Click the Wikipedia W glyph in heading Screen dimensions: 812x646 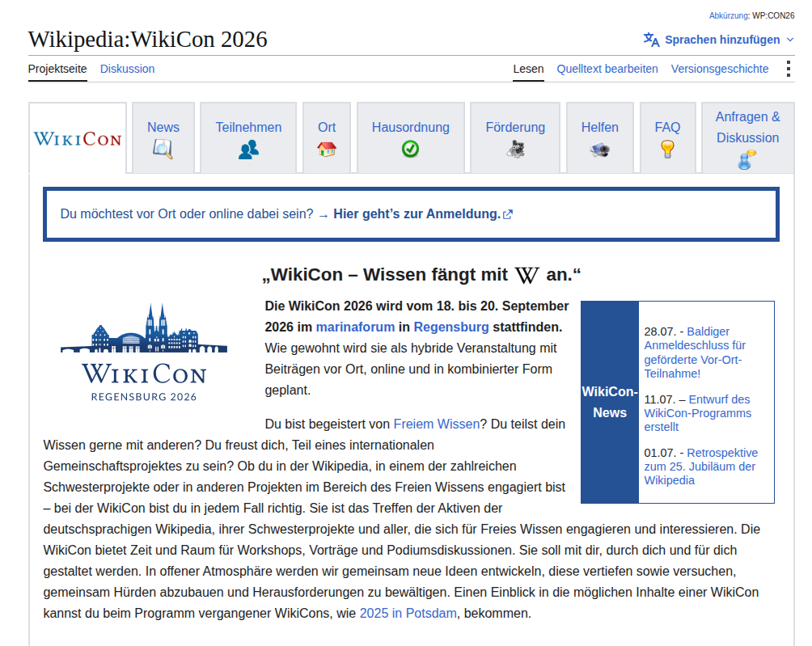[527, 275]
